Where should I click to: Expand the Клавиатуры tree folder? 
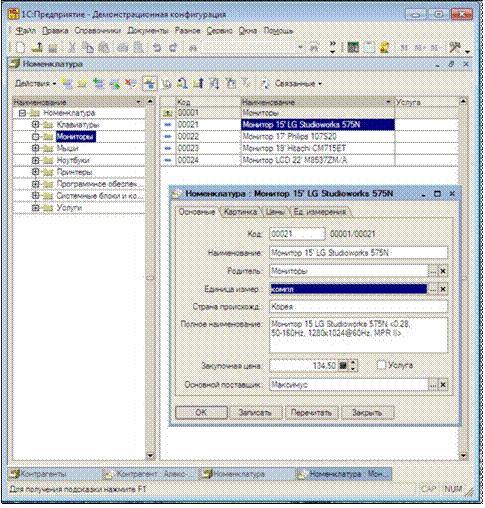35,124
